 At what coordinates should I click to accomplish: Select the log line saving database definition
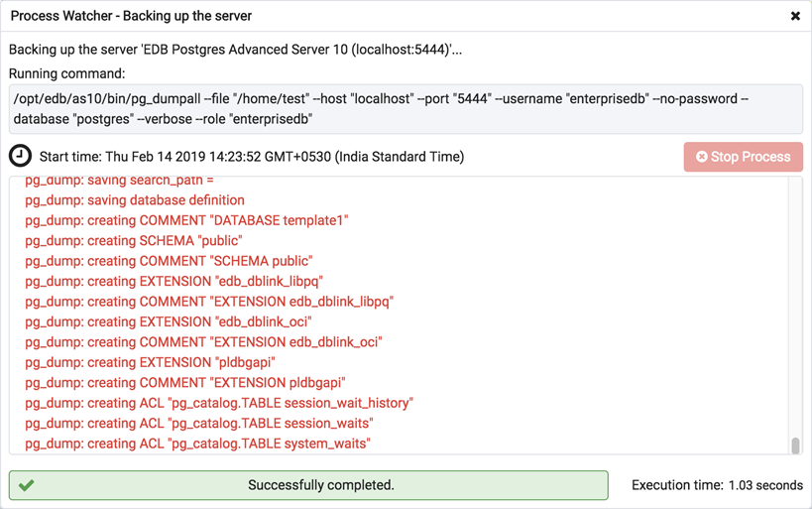[x=135, y=200]
